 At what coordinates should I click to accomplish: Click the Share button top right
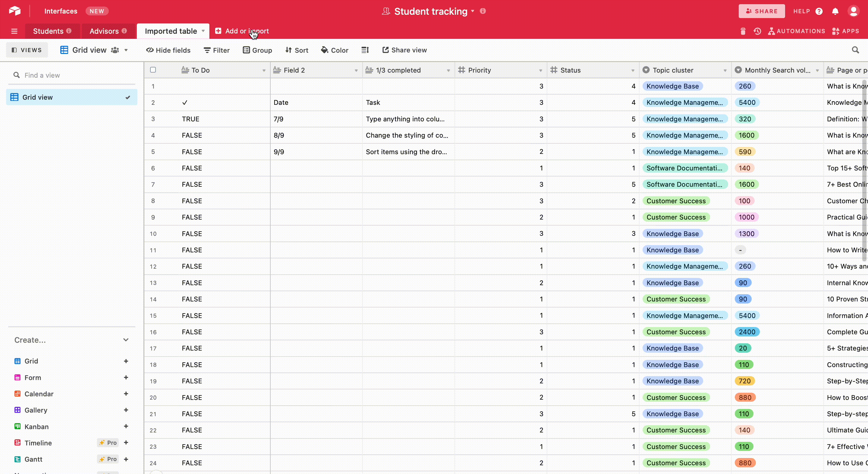[762, 11]
